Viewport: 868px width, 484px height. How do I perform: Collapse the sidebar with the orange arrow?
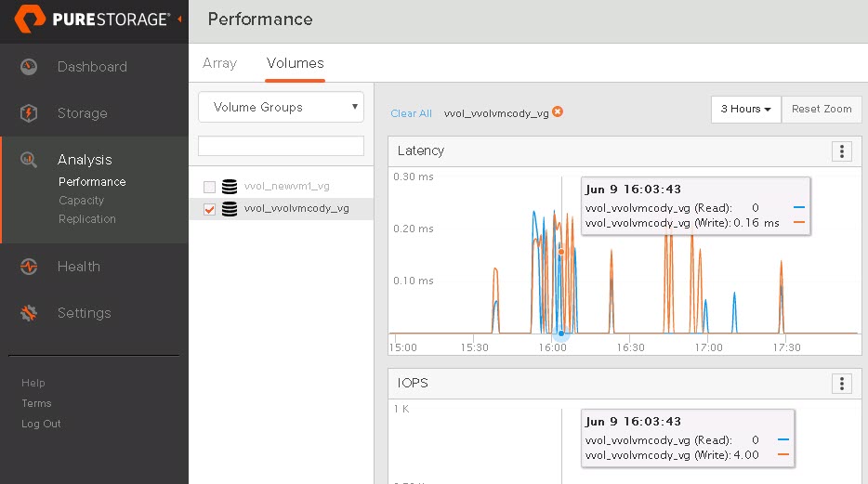click(x=179, y=19)
